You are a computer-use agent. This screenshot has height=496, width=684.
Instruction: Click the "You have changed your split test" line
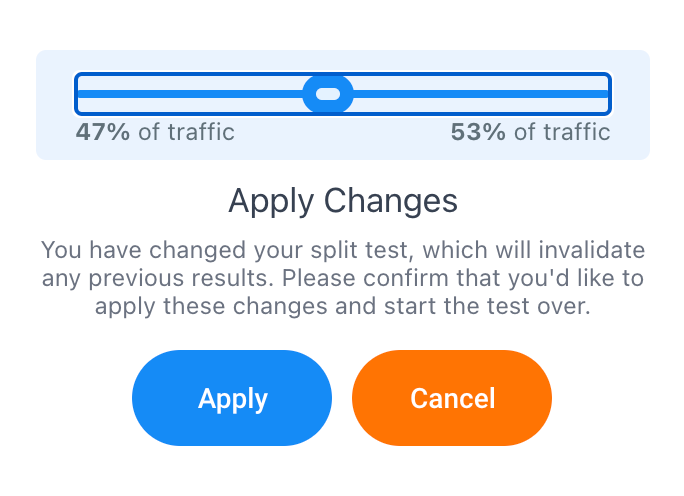[x=343, y=249]
